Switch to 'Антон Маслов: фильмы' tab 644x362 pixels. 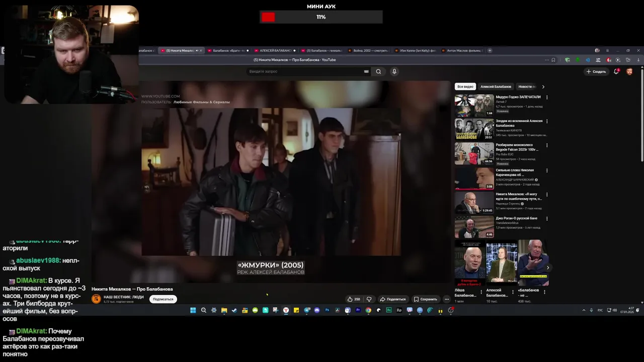coord(463,50)
